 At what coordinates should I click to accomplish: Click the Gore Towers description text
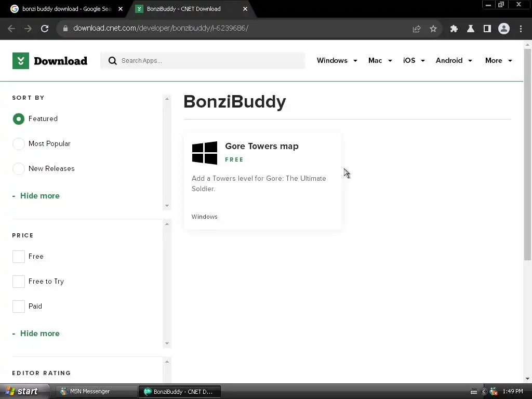click(259, 183)
